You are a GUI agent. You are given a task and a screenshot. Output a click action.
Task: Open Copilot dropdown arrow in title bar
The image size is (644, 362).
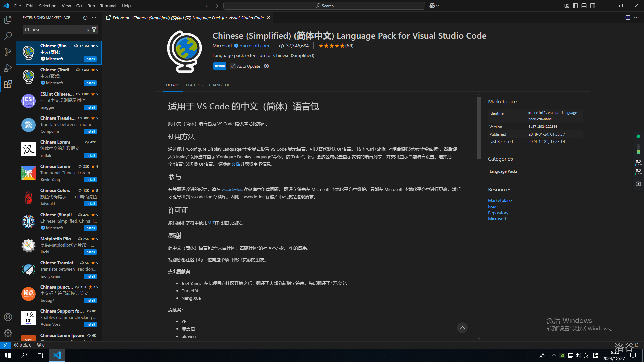pos(438,6)
